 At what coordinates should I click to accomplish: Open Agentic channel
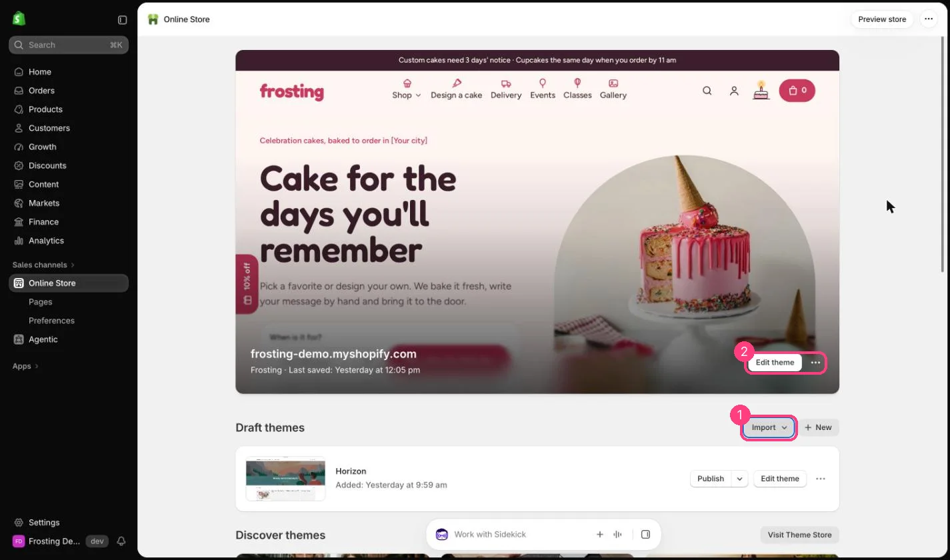coord(69,339)
